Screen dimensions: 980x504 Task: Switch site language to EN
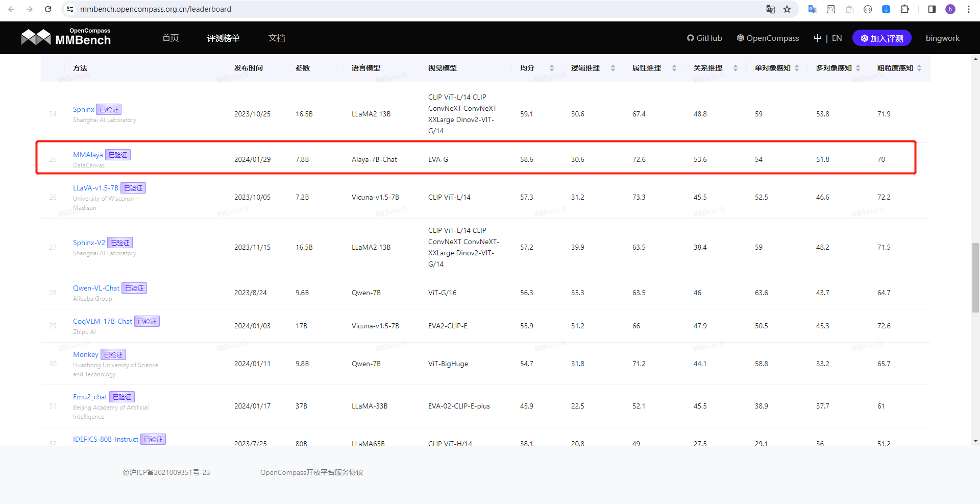click(x=837, y=38)
